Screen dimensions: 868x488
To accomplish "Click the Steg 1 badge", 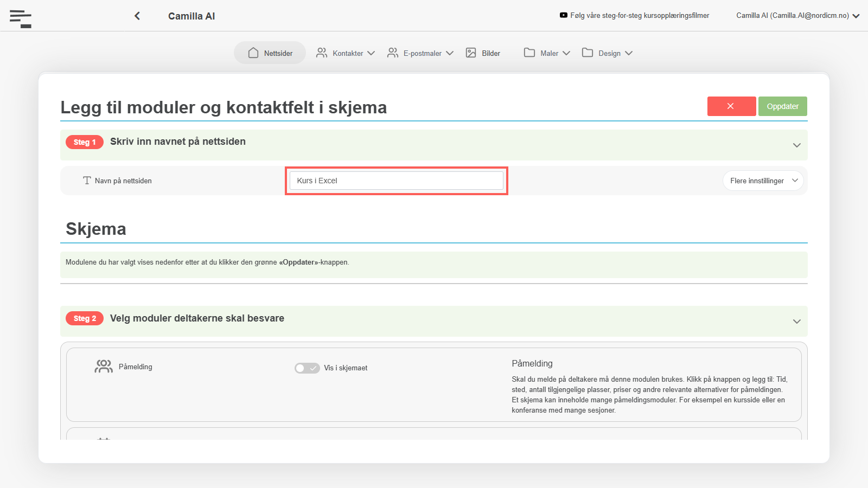I will point(85,142).
